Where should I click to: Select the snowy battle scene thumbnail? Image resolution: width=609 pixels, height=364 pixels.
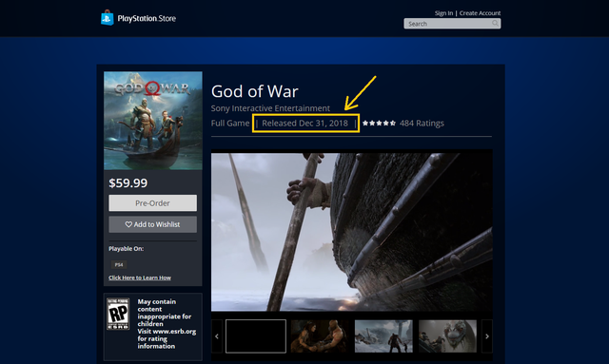[383, 336]
